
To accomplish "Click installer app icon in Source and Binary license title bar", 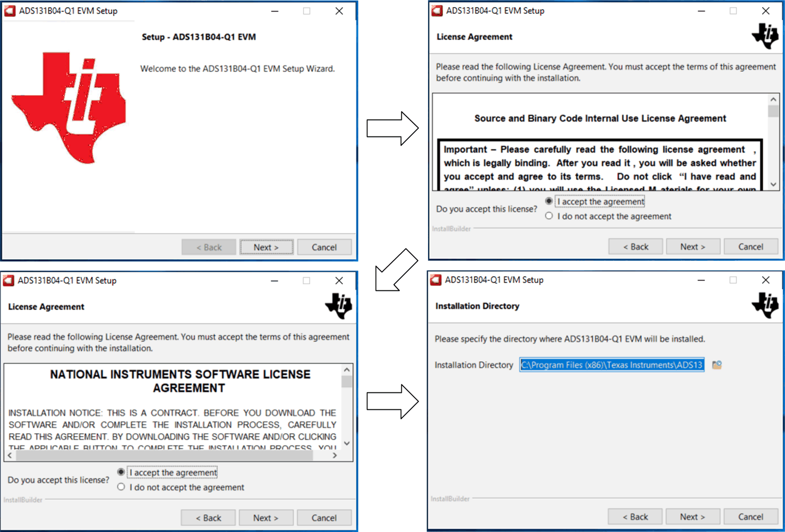I will coord(437,11).
